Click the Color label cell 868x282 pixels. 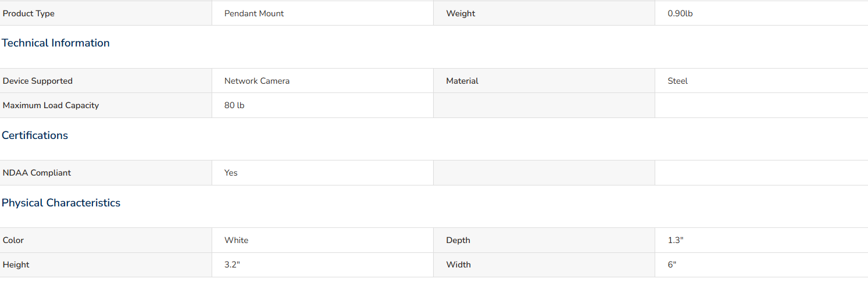click(106, 240)
